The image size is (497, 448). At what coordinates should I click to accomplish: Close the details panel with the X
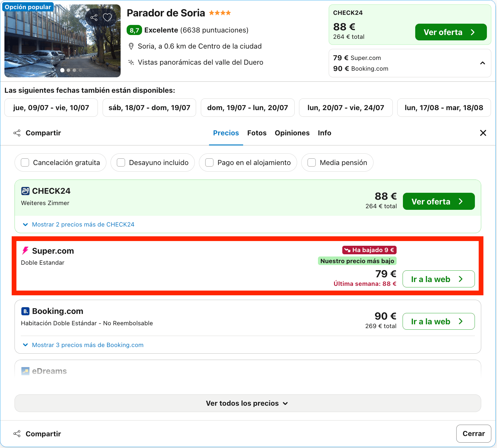[x=483, y=133]
